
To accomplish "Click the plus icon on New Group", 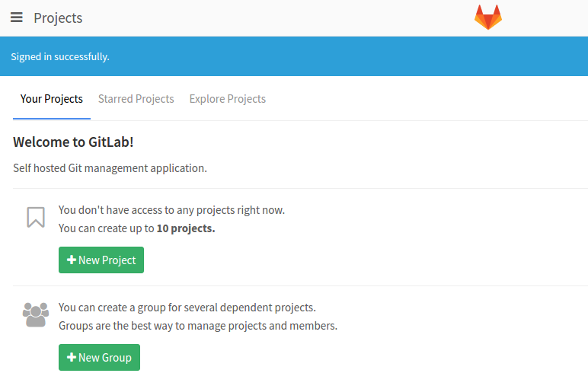I will tap(72, 357).
